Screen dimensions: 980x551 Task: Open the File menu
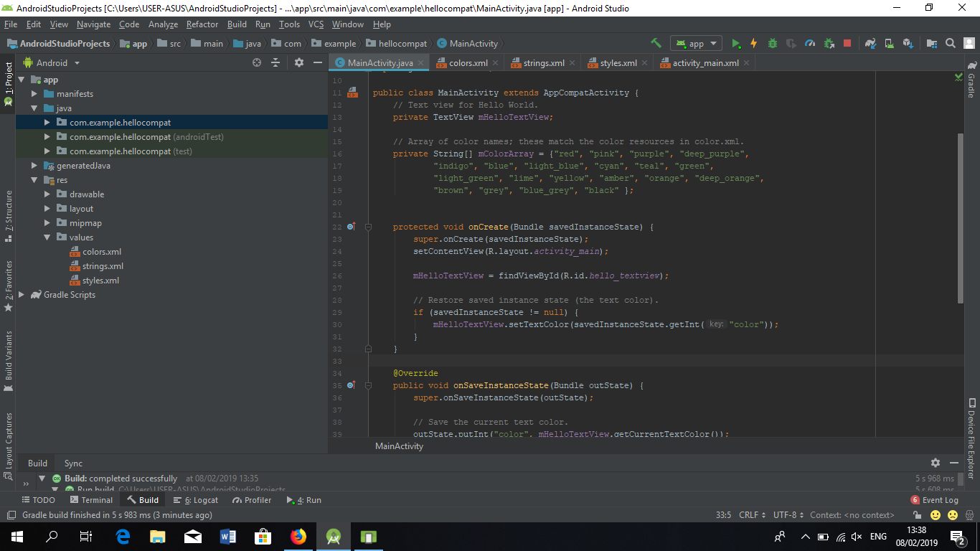[11, 24]
